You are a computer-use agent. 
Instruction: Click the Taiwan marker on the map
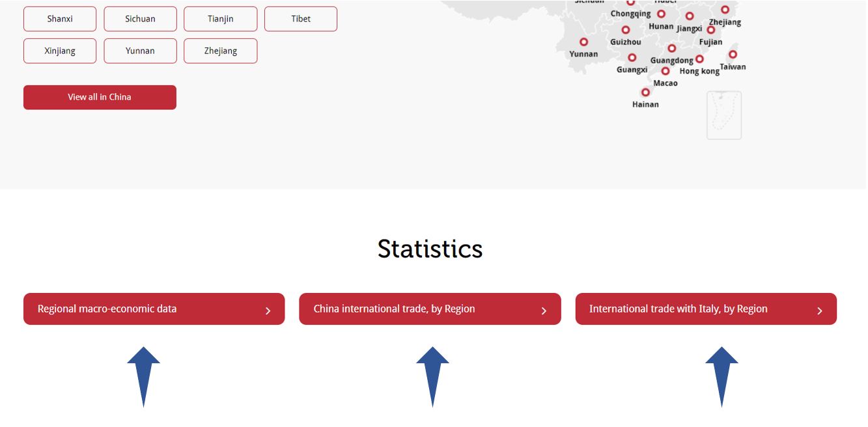click(x=733, y=55)
